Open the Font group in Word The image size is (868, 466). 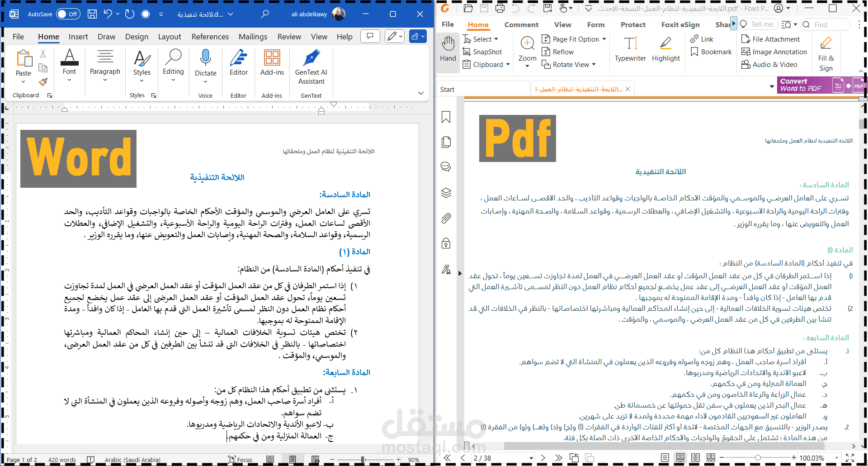tap(69, 66)
